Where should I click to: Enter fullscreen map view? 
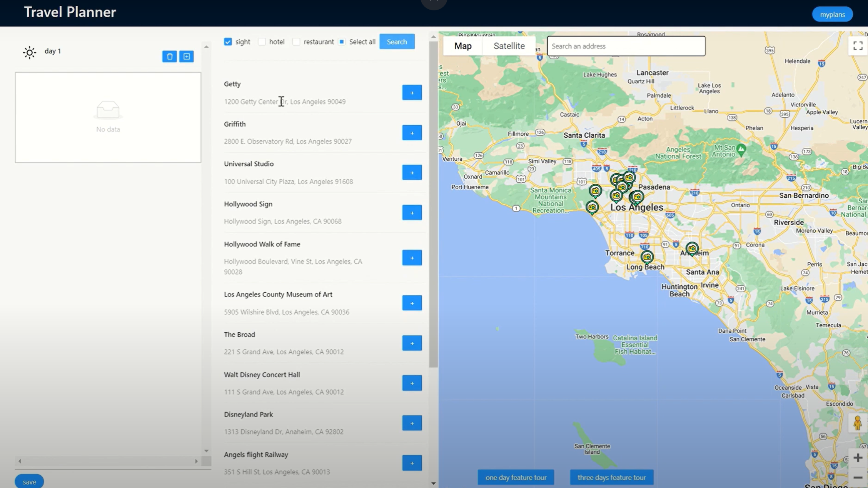[858, 45]
